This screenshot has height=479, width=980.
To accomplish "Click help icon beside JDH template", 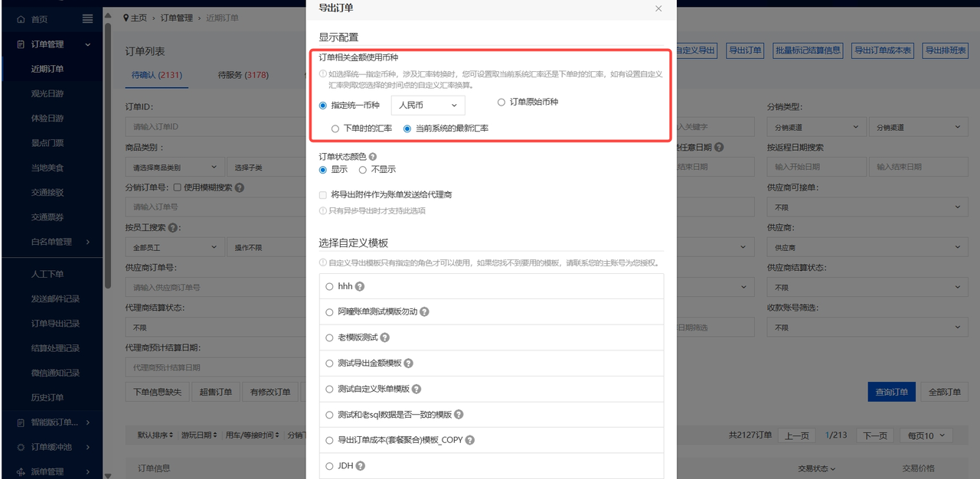I will point(360,466).
